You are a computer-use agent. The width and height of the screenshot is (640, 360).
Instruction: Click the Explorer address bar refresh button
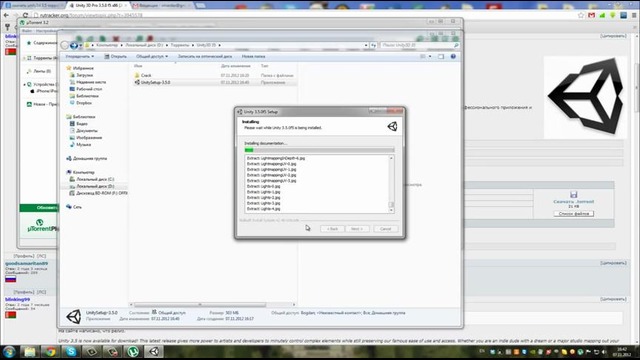click(x=373, y=45)
